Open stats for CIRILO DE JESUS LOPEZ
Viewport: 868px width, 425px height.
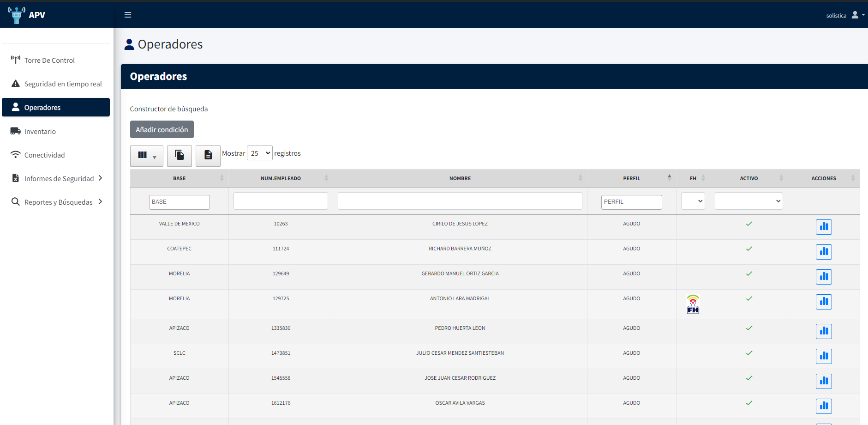click(824, 227)
